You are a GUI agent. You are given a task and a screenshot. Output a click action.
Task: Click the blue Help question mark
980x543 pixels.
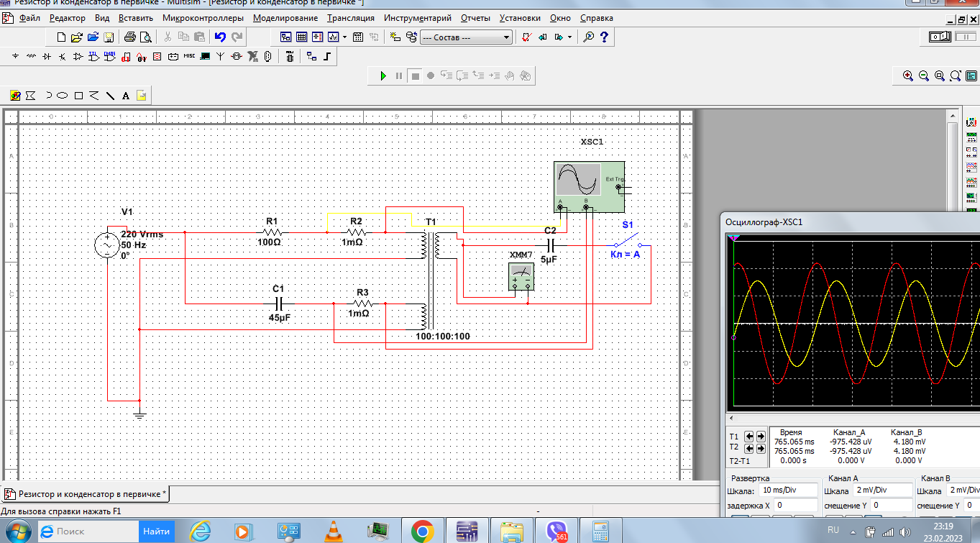pyautogui.click(x=604, y=37)
